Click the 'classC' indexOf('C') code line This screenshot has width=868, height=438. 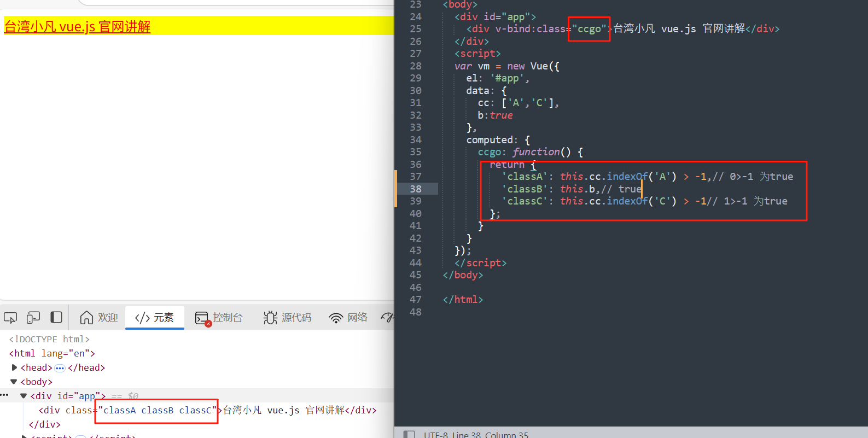(x=644, y=201)
